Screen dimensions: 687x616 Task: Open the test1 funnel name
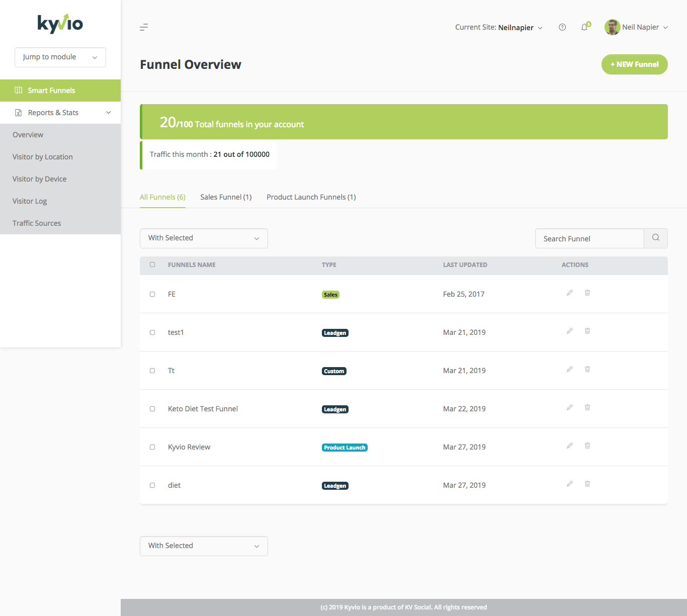click(176, 332)
